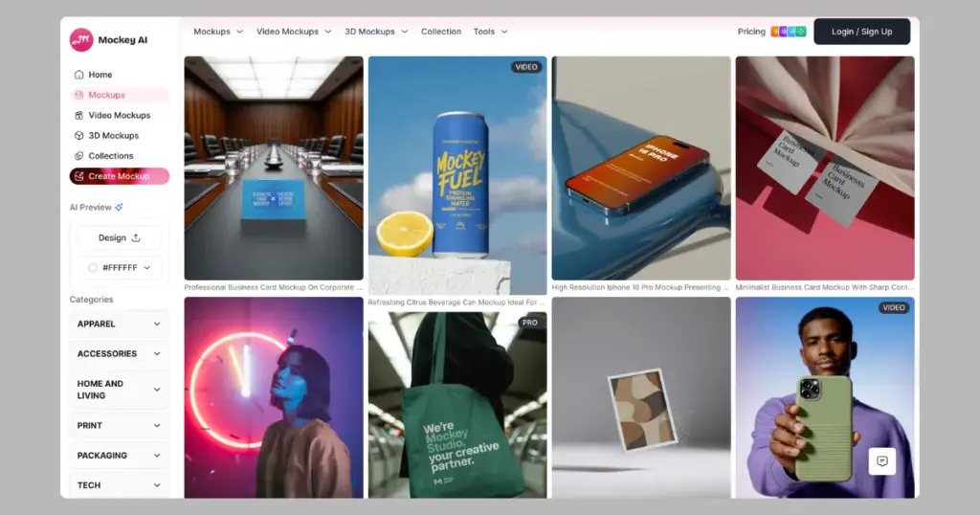Expand the Video Mockups menu chevron
The image size is (980, 515).
point(327,32)
